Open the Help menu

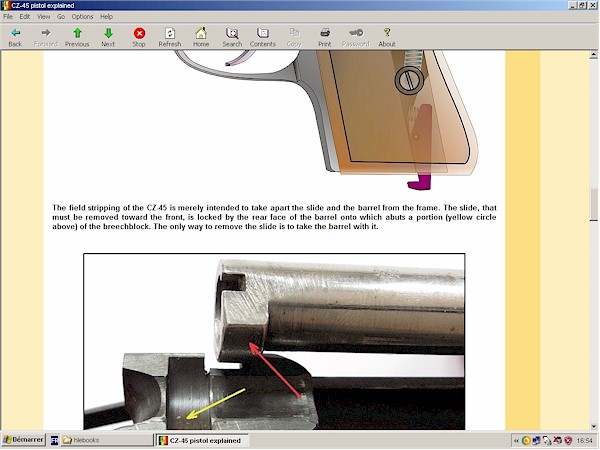click(x=106, y=16)
